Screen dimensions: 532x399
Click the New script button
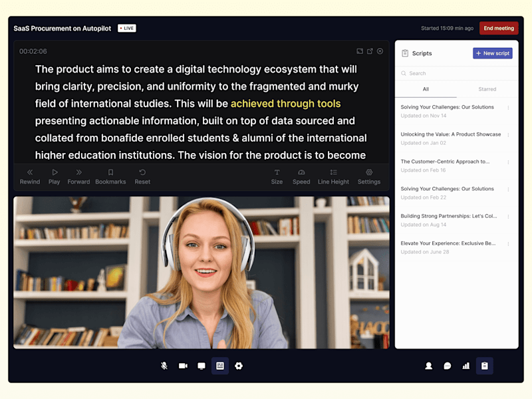pos(493,53)
